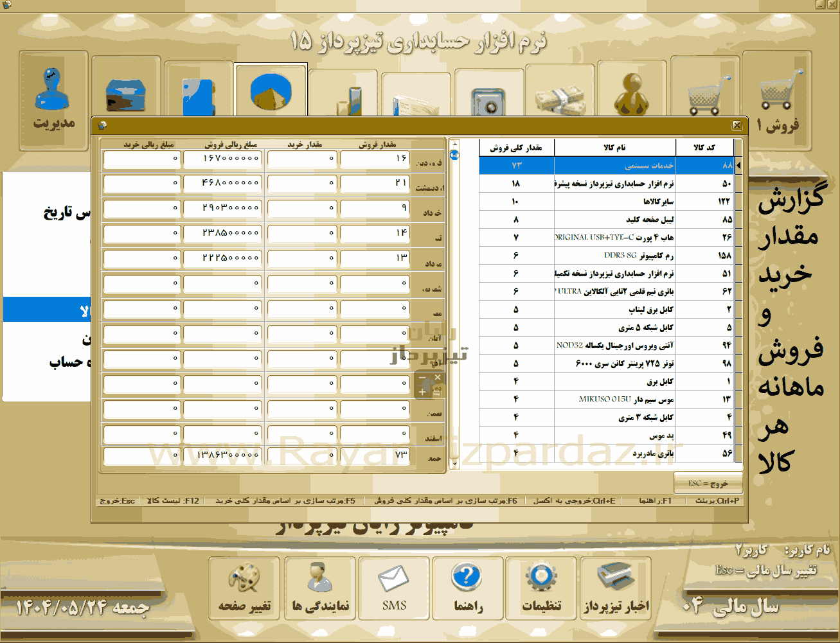Open the فروش ۱ shopping cart tab

[778, 100]
